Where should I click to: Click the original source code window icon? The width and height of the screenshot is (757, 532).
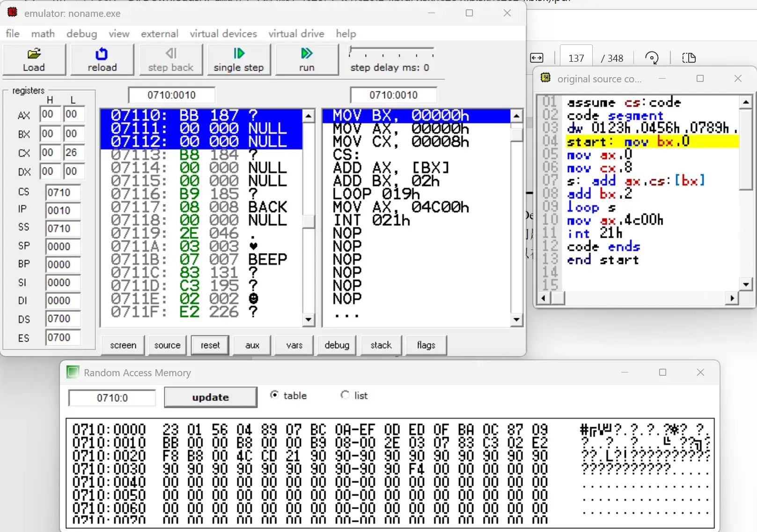click(x=545, y=78)
